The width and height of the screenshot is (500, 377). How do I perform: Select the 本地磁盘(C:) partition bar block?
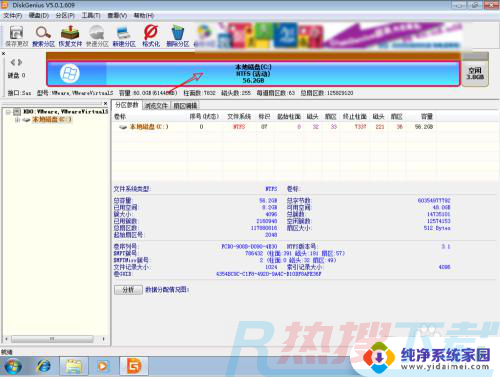coord(253,74)
